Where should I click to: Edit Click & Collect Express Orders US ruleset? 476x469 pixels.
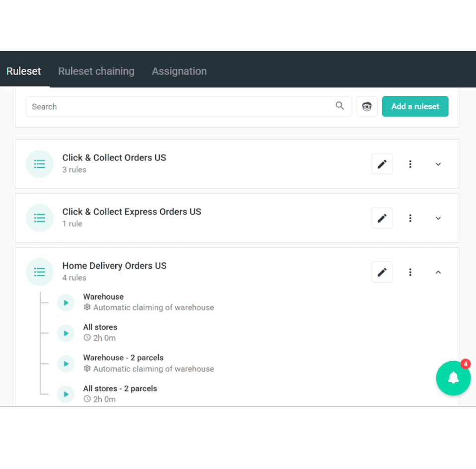[382, 218]
